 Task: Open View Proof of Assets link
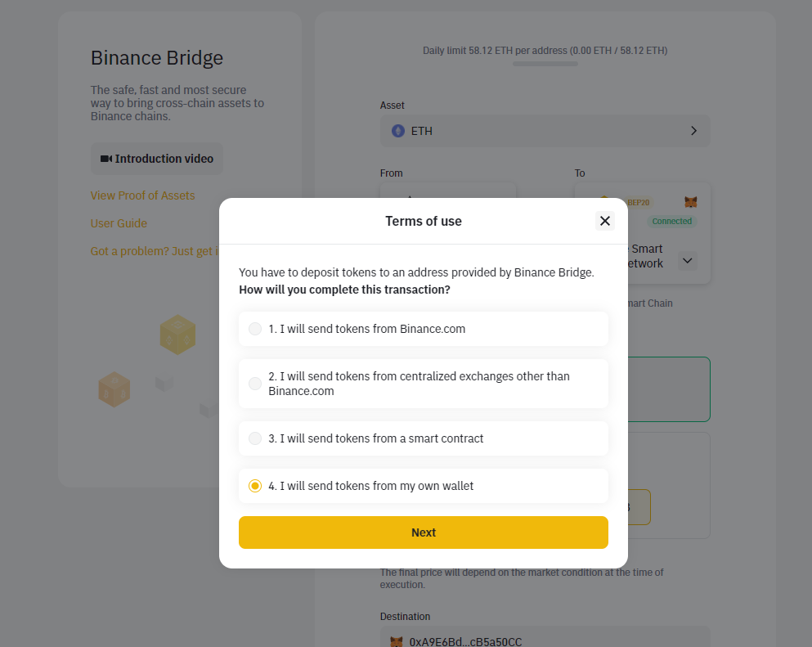point(143,195)
